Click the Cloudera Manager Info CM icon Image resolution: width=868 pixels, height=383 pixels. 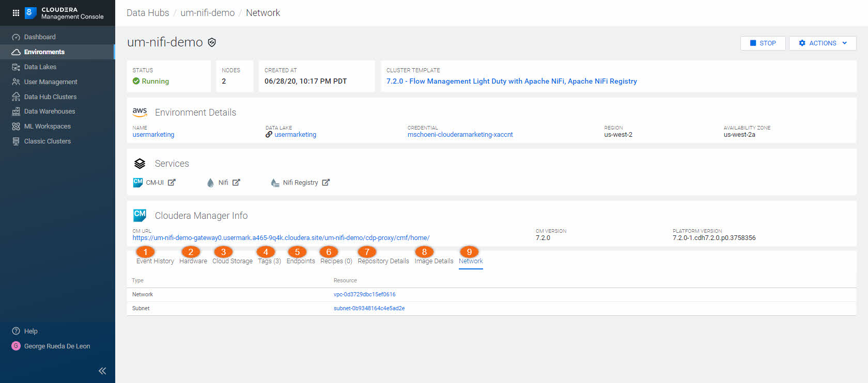click(x=140, y=215)
